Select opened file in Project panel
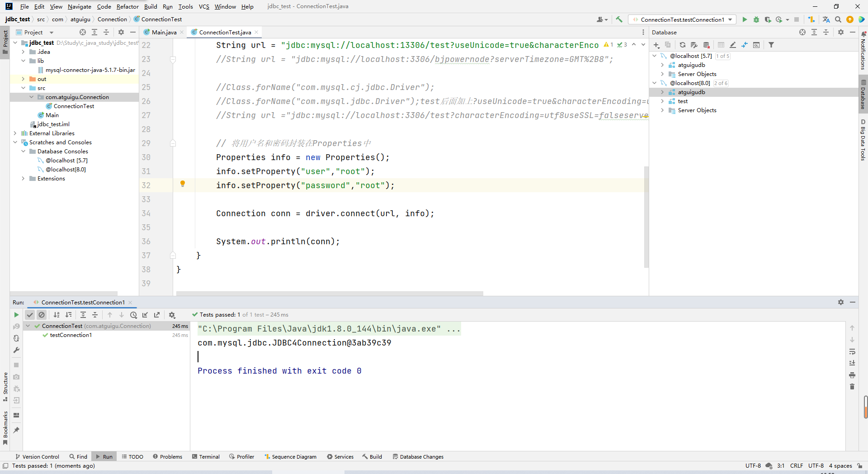The width and height of the screenshot is (868, 474). pyautogui.click(x=83, y=32)
